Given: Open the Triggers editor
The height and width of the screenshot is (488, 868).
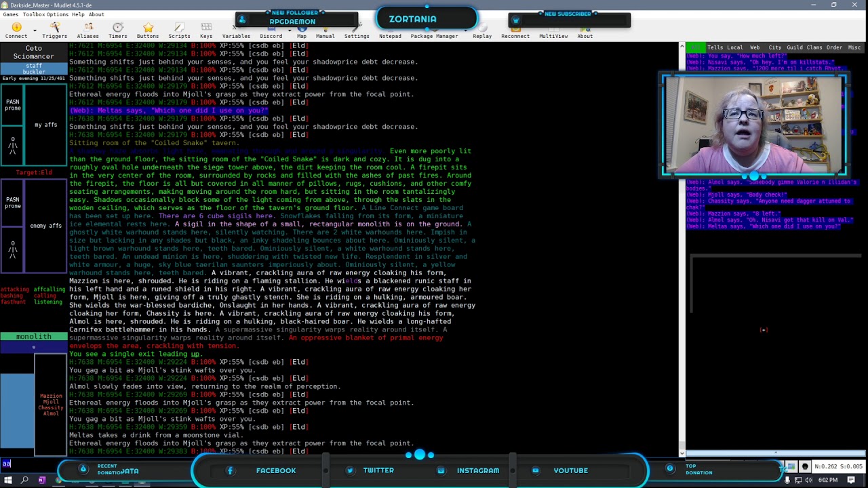Looking at the screenshot, I should point(55,30).
